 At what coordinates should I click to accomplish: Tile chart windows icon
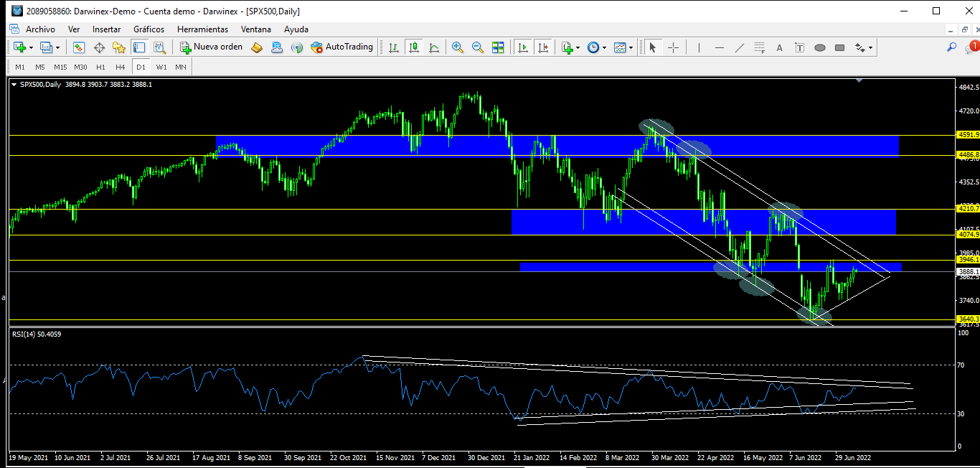(x=498, y=47)
